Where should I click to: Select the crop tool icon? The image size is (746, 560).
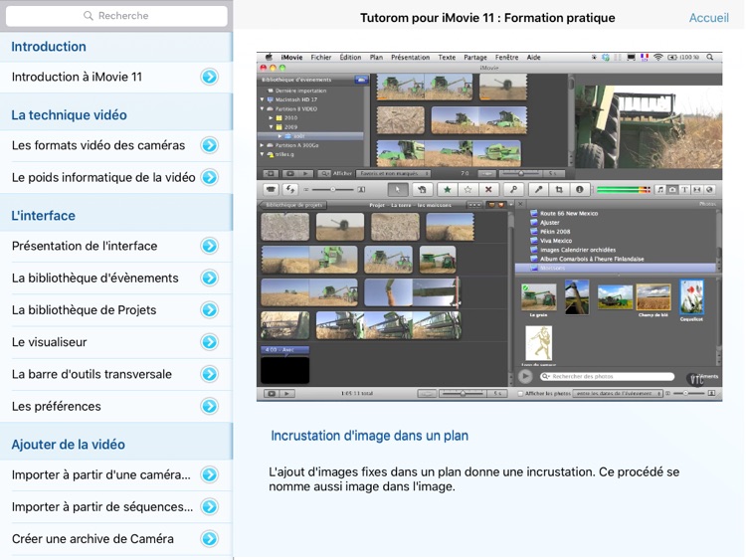(559, 190)
